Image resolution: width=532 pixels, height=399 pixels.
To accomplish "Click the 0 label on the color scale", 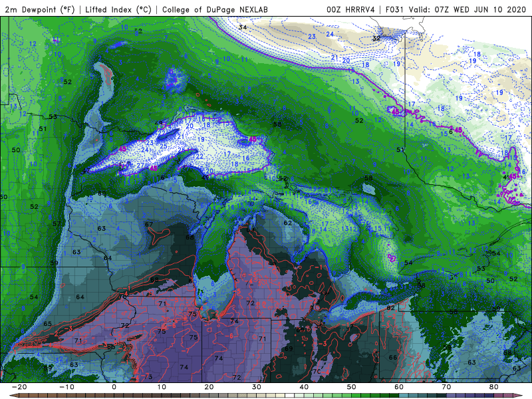I will coord(114,387).
